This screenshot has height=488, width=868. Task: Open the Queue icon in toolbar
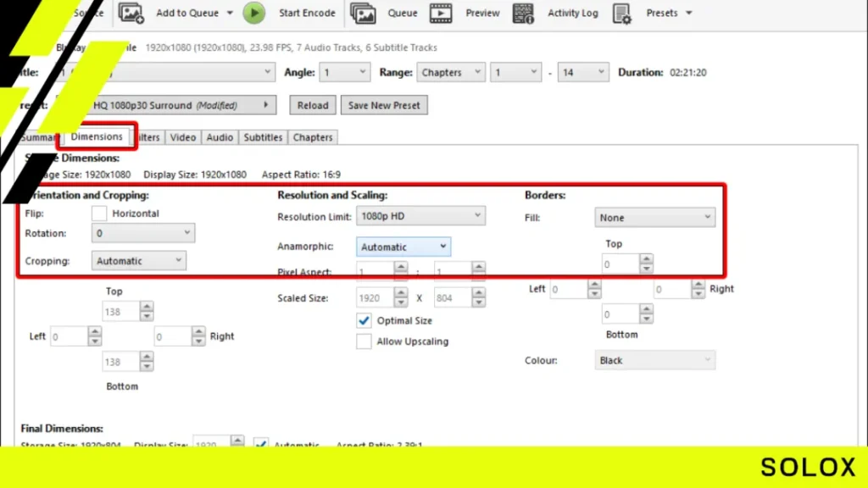pos(363,13)
